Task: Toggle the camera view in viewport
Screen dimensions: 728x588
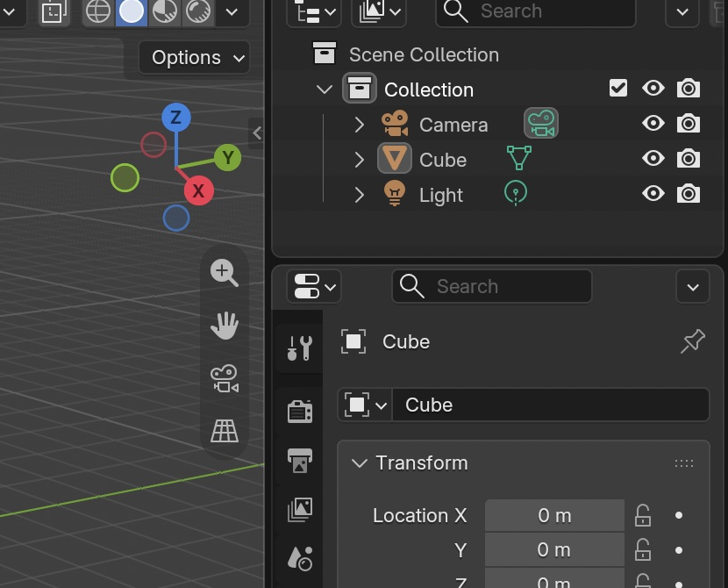Action: [225, 378]
